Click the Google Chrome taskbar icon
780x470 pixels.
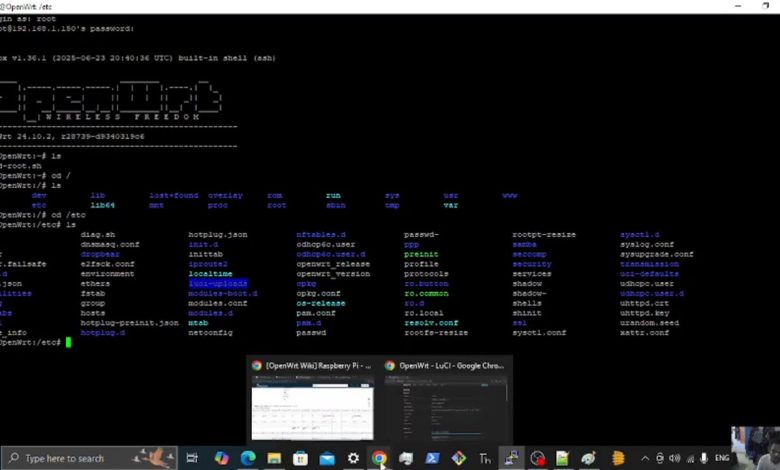(x=379, y=458)
